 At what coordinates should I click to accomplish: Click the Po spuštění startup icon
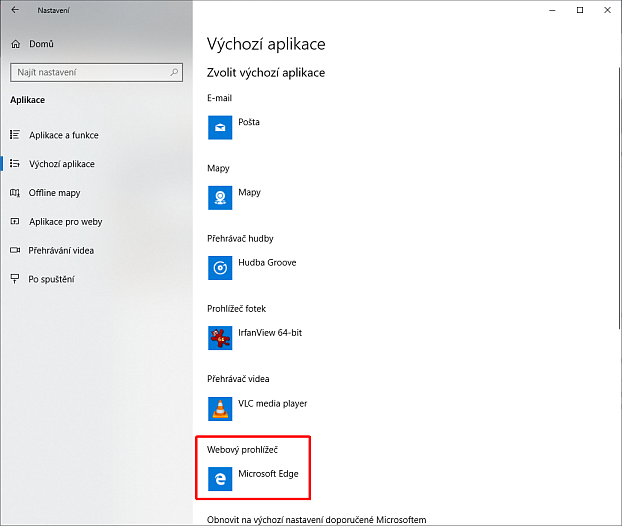pos(15,279)
